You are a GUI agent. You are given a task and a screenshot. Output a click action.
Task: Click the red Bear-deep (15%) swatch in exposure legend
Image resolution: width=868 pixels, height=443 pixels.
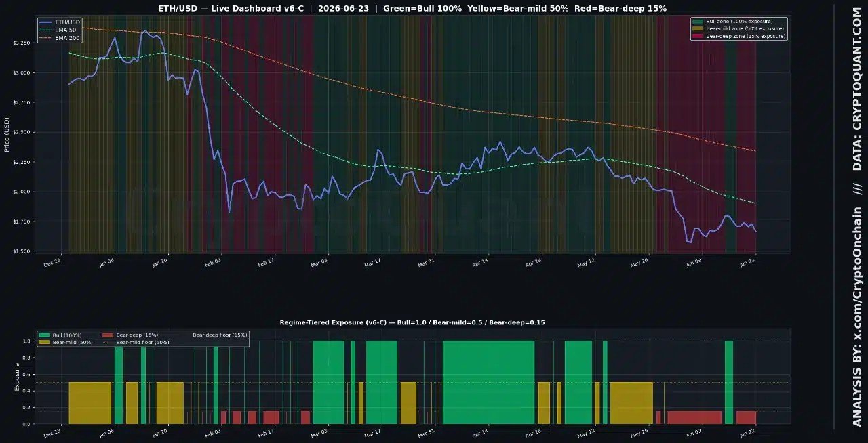pyautogui.click(x=108, y=335)
